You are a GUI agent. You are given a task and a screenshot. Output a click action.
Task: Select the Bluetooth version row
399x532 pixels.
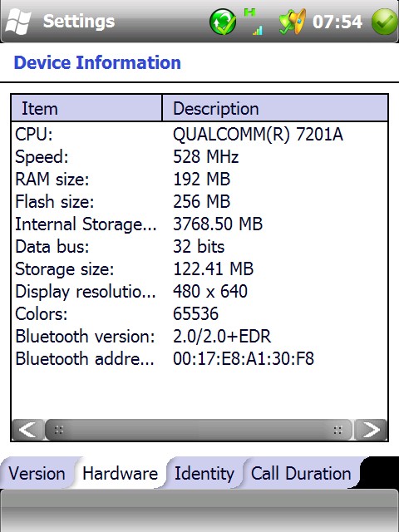pyautogui.click(x=199, y=336)
